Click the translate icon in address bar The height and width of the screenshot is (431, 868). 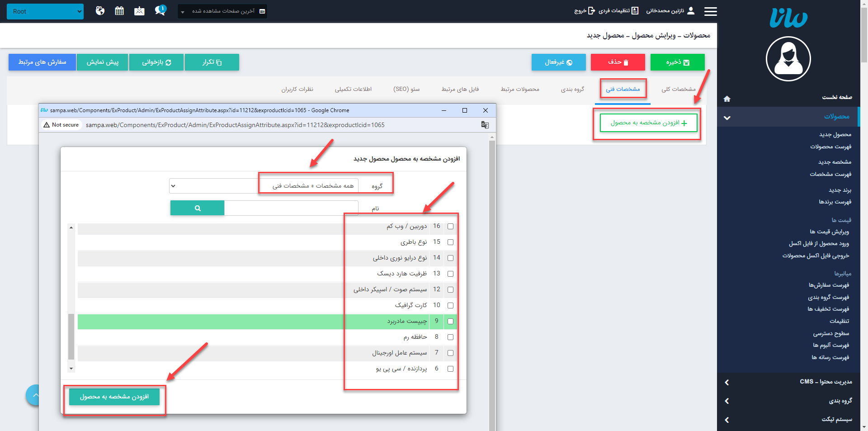click(485, 125)
